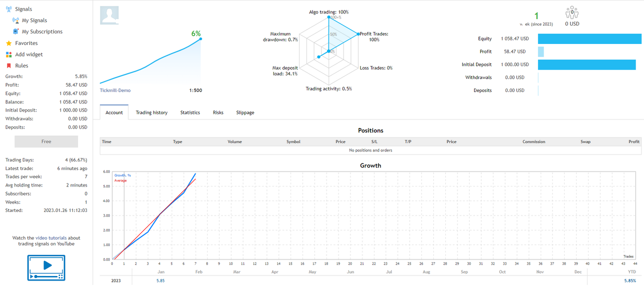Click the Growth, % legend label
This screenshot has width=644, height=291.
click(x=123, y=175)
